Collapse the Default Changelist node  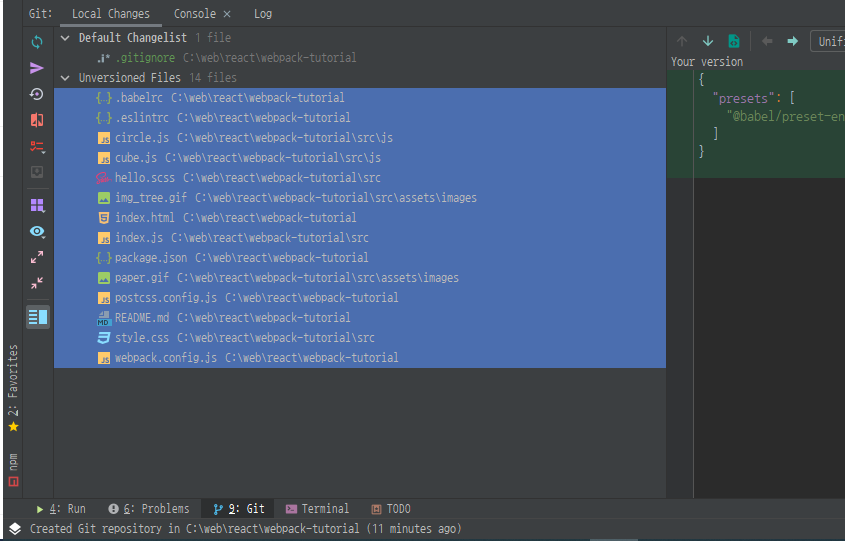pos(65,38)
